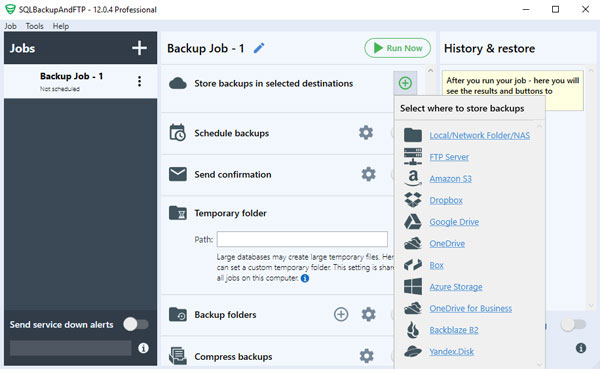Toggle the Send service down alerts switch

coord(136,325)
